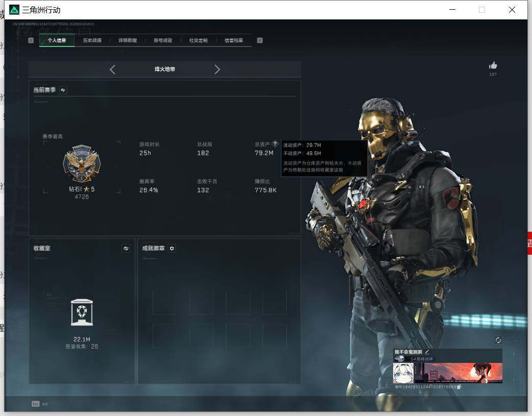Click the 撤离率 value 26.4%
Viewport: 532px width, 416px height.
[x=149, y=190]
